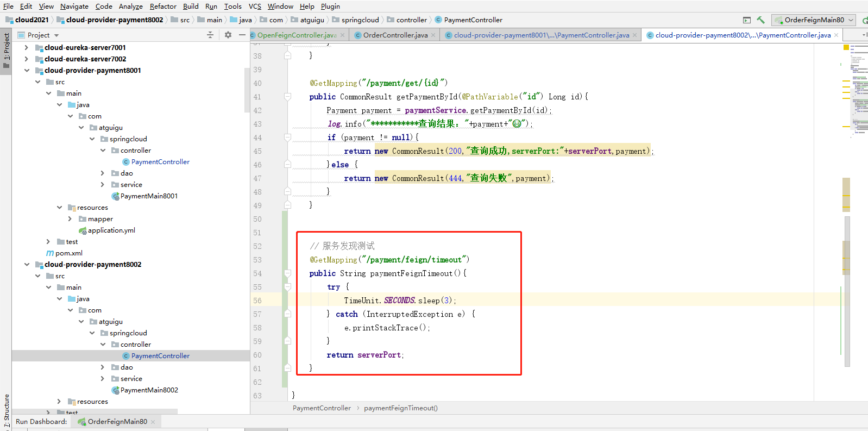Open pom.xml file
868x431 pixels.
tap(69, 253)
